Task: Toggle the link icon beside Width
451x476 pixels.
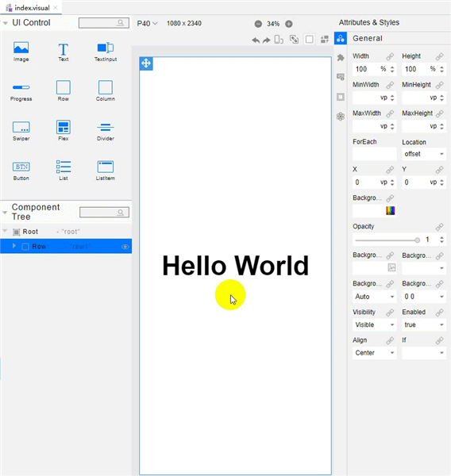Action: (x=390, y=56)
